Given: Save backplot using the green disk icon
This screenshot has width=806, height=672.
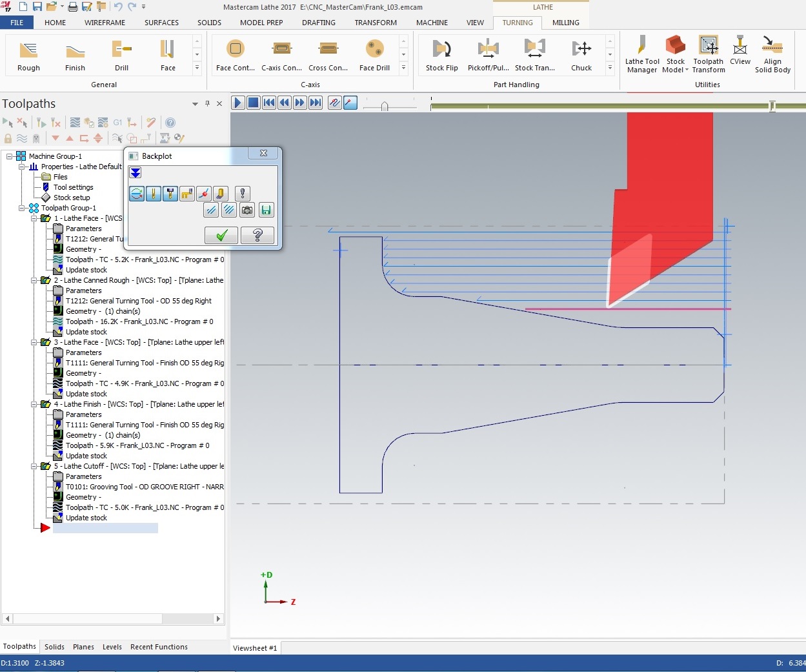Looking at the screenshot, I should [x=266, y=210].
